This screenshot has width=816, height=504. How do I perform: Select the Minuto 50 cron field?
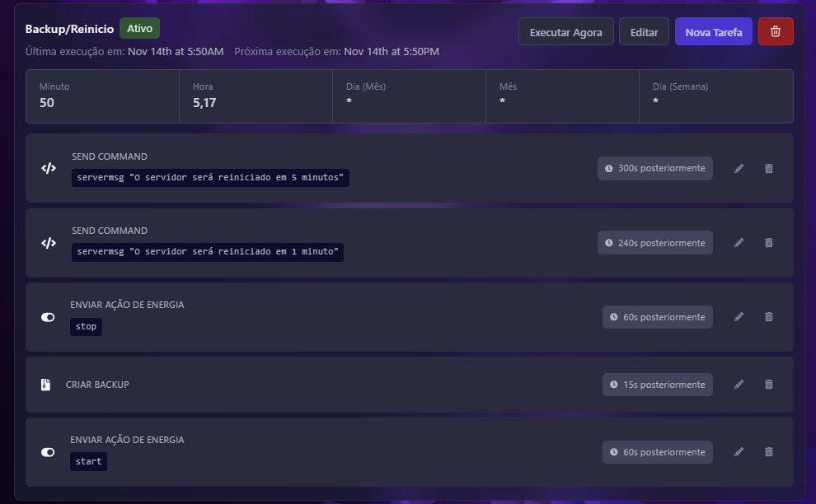pos(102,96)
